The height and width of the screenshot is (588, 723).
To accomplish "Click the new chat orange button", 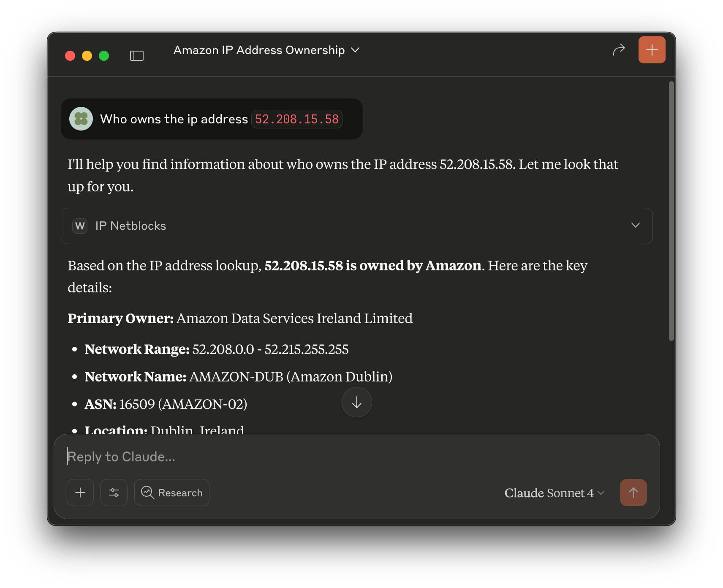I will click(652, 49).
